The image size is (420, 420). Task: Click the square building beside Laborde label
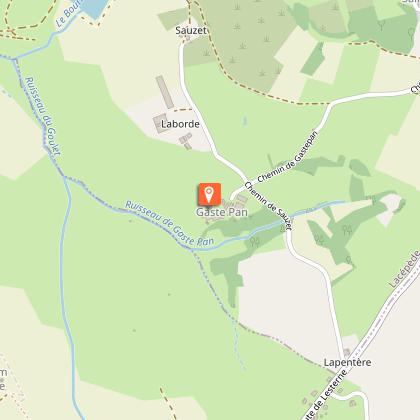click(x=158, y=123)
